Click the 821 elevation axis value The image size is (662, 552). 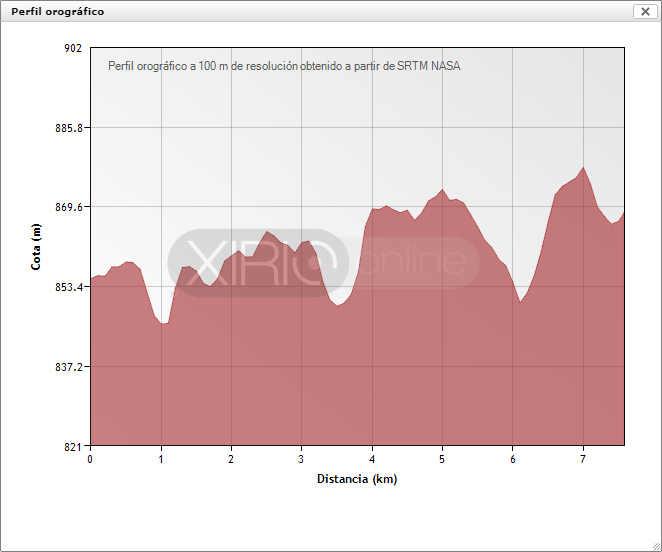pyautogui.click(x=73, y=446)
